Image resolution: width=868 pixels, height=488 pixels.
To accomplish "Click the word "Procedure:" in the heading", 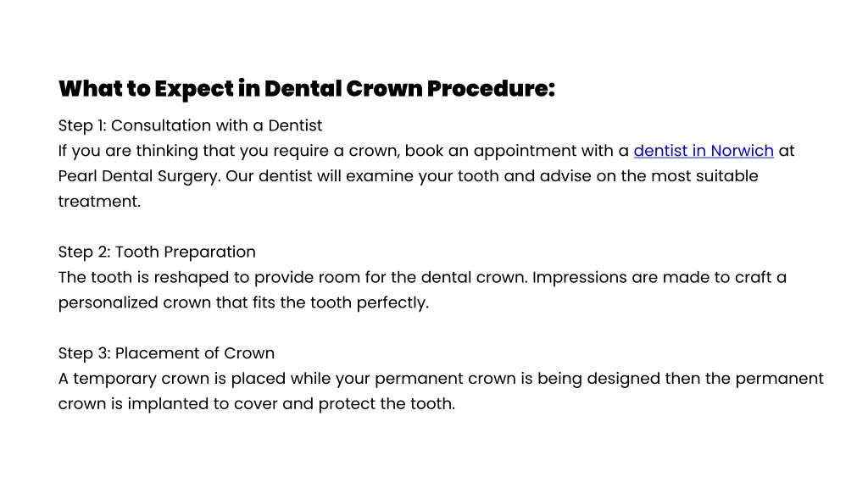I will (491, 88).
